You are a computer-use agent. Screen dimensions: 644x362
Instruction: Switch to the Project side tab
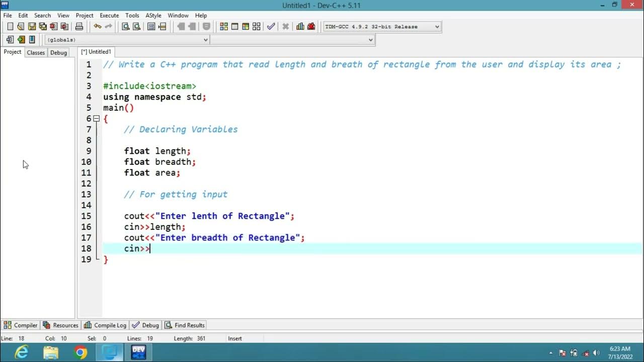[13, 52]
